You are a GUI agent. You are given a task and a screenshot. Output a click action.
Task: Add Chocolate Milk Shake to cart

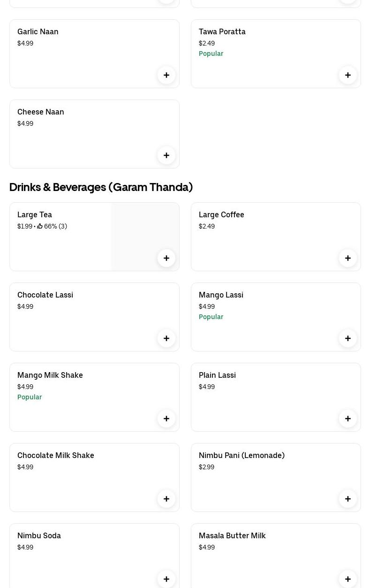pyautogui.click(x=166, y=499)
